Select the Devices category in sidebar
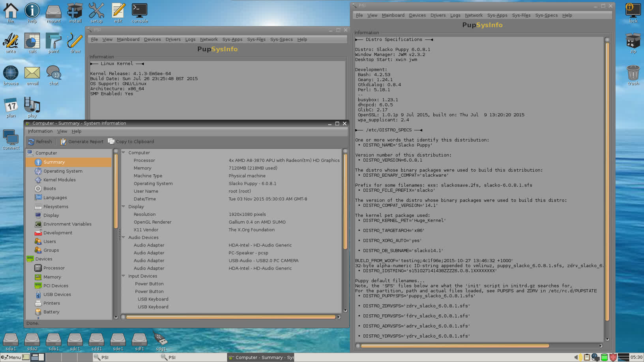 point(43,259)
